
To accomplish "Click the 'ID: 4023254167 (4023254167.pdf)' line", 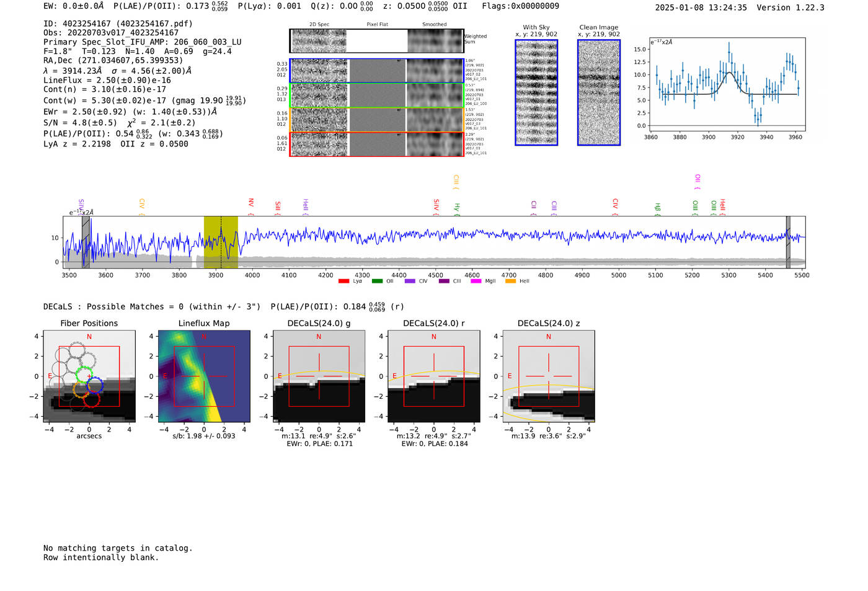I will (118, 24).
